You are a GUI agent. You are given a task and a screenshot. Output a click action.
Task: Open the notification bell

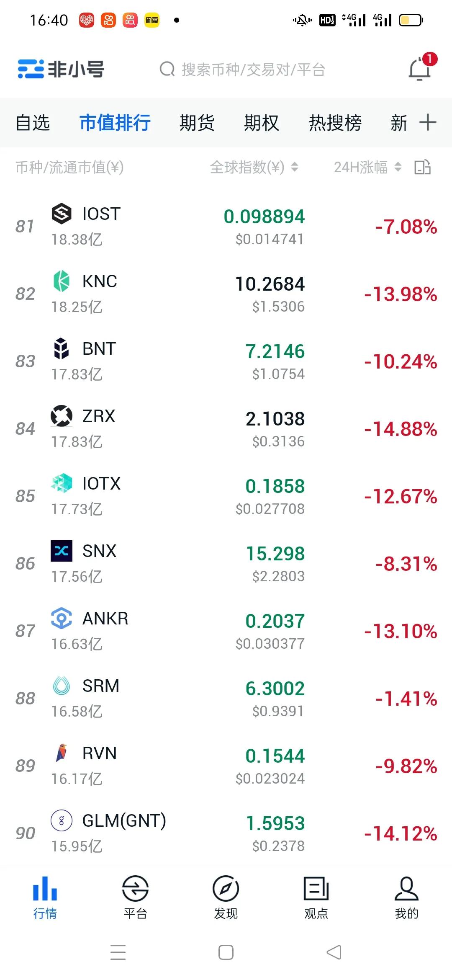pos(420,69)
